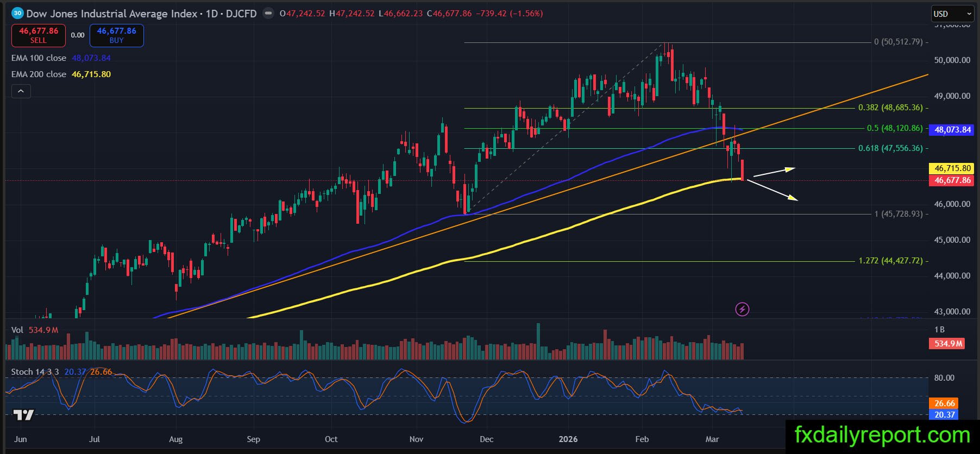Click the close value C46,677.86 in header
This screenshot has width=980, height=454.
pos(449,14)
